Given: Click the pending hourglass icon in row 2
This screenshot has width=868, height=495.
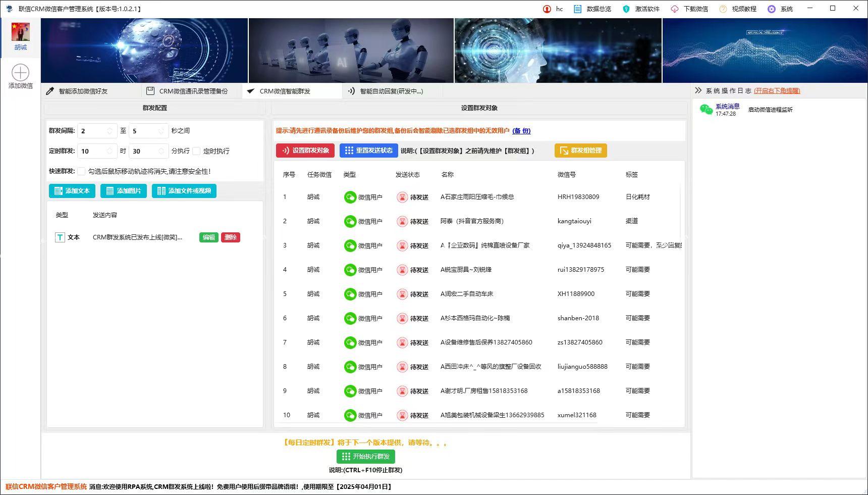Looking at the screenshot, I should (402, 221).
